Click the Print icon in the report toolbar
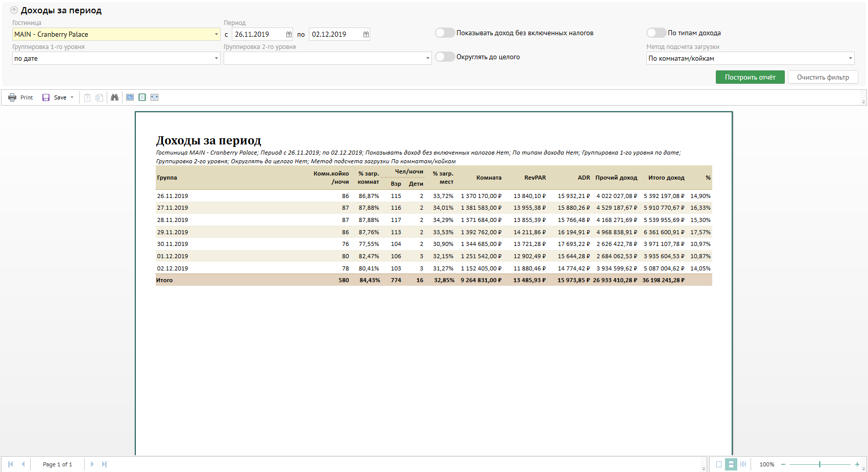The height and width of the screenshot is (472, 868). click(x=12, y=97)
